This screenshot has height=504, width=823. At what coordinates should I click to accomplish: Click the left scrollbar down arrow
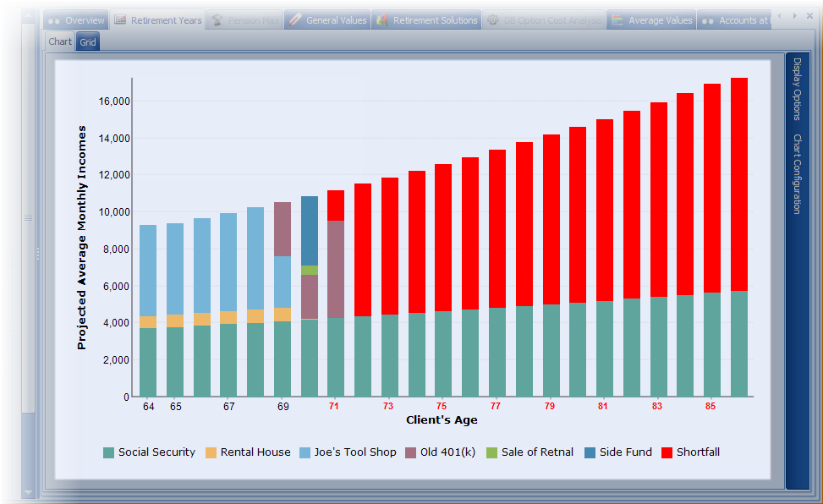28,491
